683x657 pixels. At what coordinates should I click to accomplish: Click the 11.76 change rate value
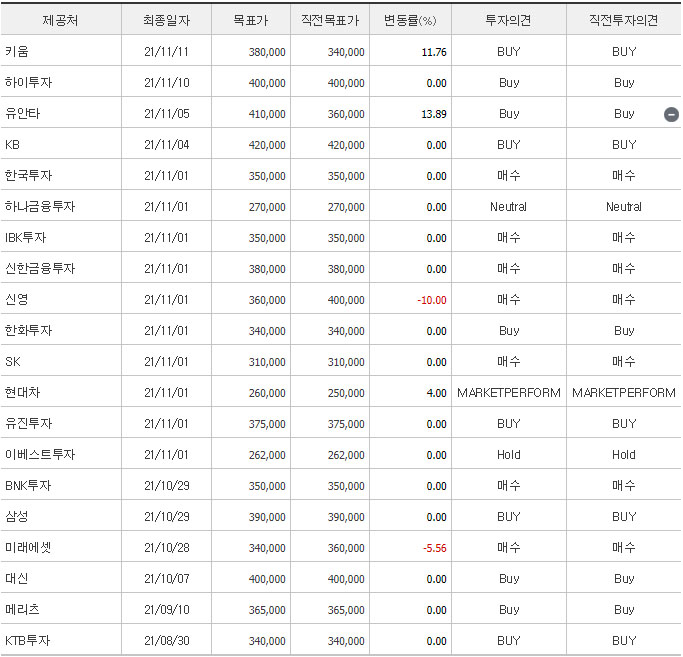tap(434, 52)
